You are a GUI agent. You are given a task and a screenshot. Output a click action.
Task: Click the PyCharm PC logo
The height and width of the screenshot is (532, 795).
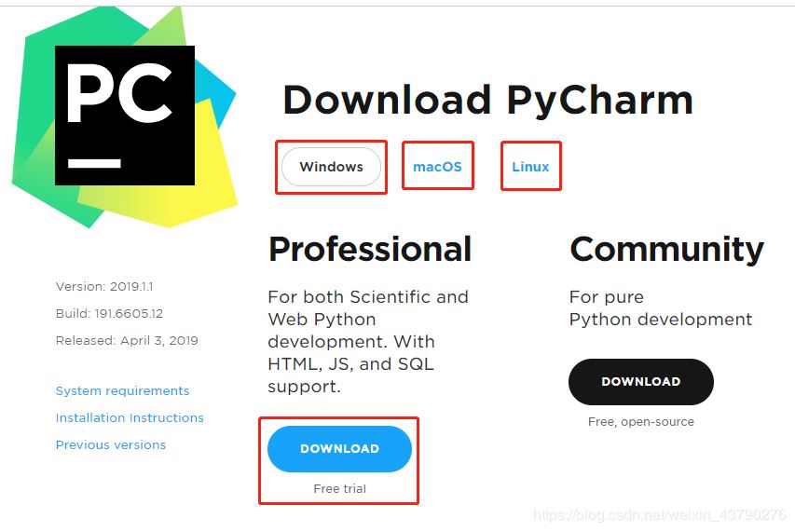pyautogui.click(x=124, y=115)
